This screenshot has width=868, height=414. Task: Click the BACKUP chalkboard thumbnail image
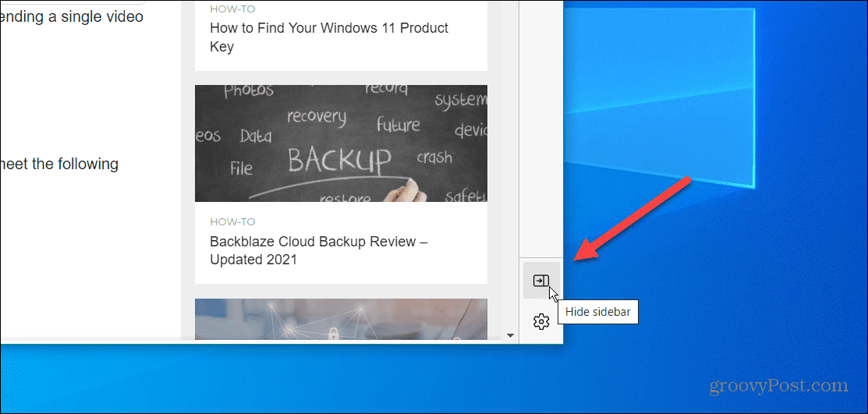coord(341,143)
